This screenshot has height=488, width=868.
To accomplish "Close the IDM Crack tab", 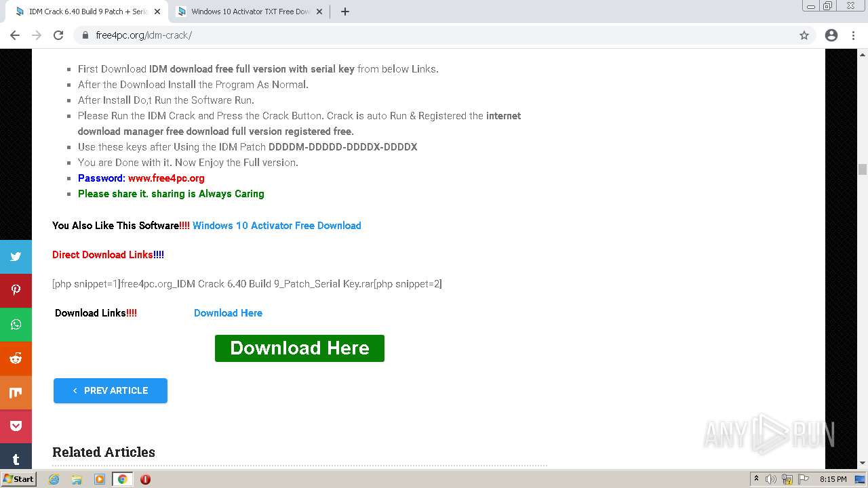I will pyautogui.click(x=157, y=12).
